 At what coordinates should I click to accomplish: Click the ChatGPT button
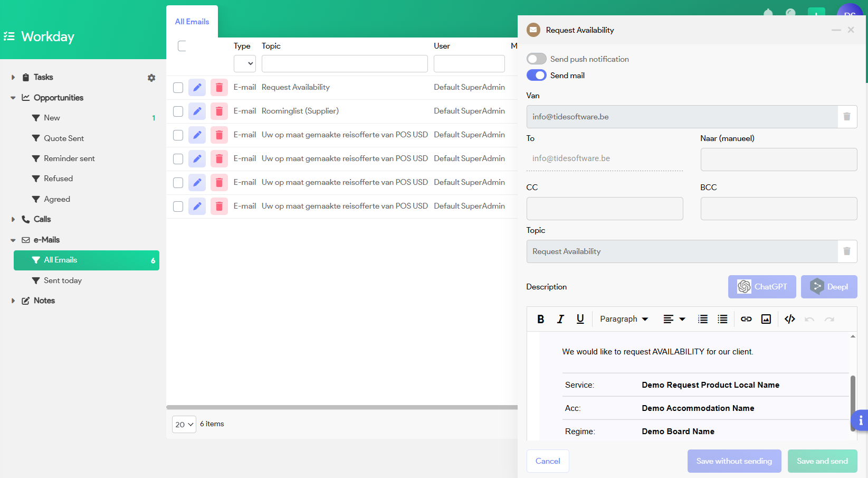coord(762,287)
